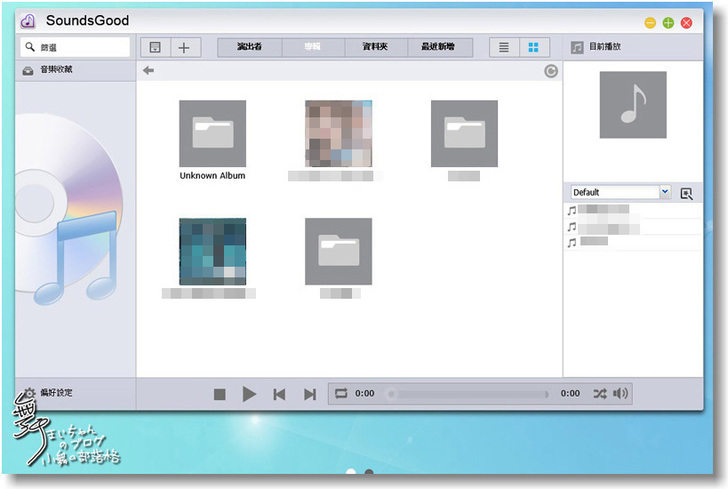Click the magnifier search icon
Image resolution: width=728 pixels, height=489 pixels.
click(x=30, y=46)
